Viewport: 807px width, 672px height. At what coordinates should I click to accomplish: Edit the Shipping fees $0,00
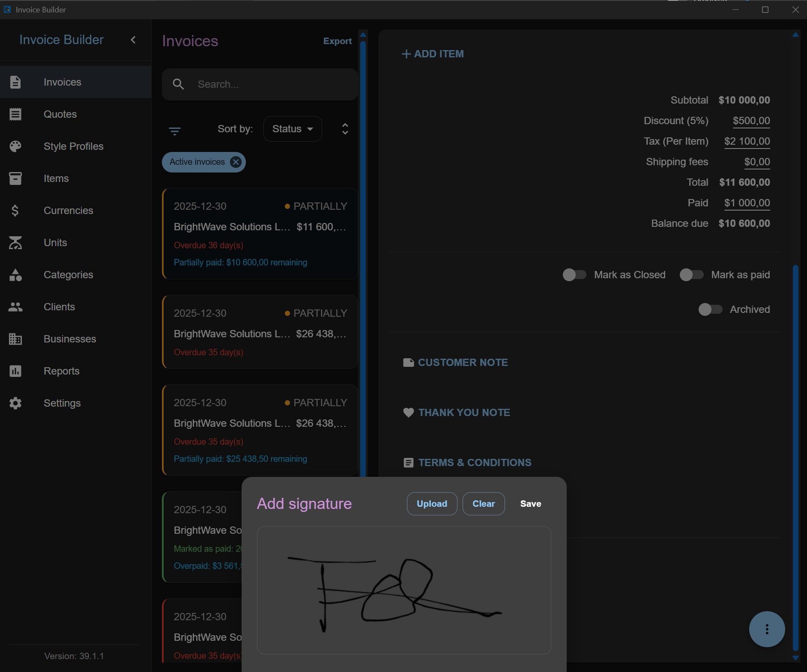(x=757, y=162)
